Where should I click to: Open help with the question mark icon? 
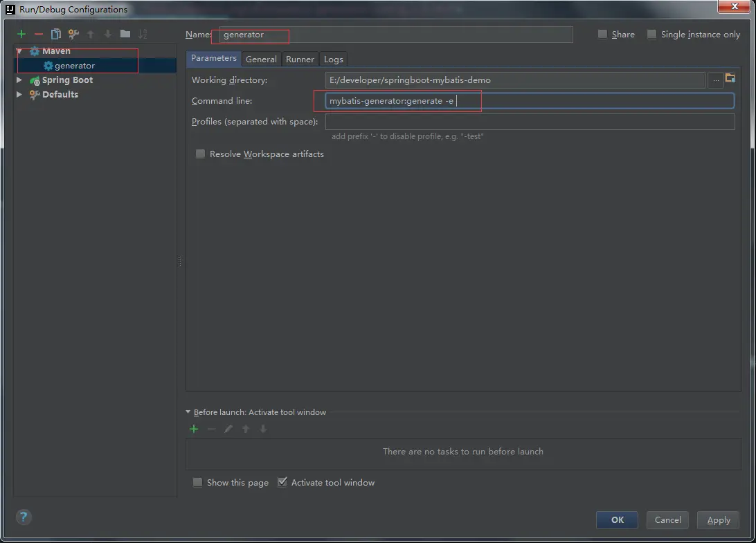pyautogui.click(x=24, y=517)
